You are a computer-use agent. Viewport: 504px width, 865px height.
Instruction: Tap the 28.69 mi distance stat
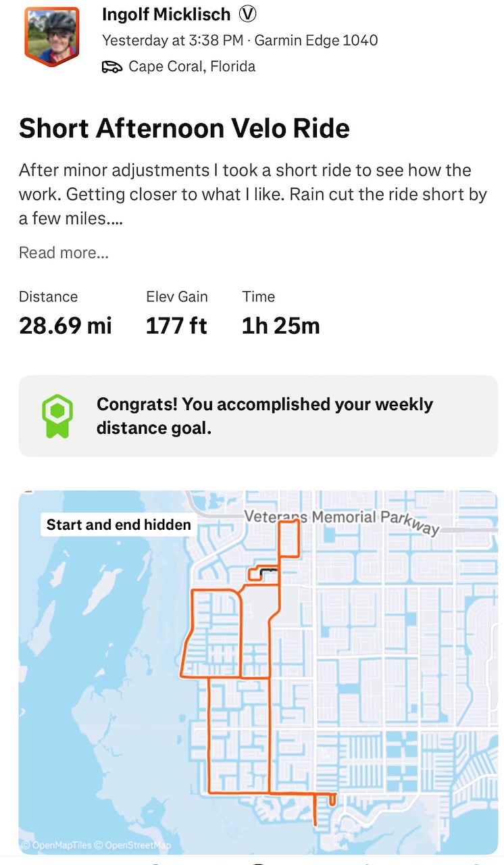point(65,326)
